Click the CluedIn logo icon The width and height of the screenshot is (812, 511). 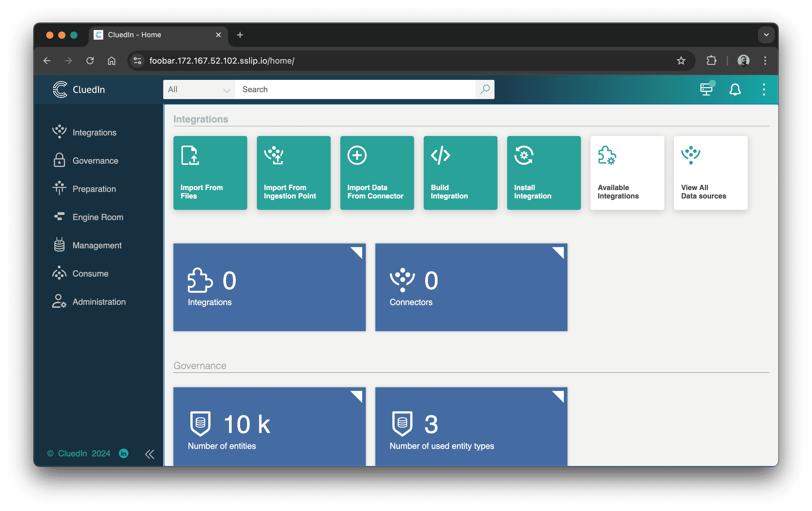[x=60, y=89]
